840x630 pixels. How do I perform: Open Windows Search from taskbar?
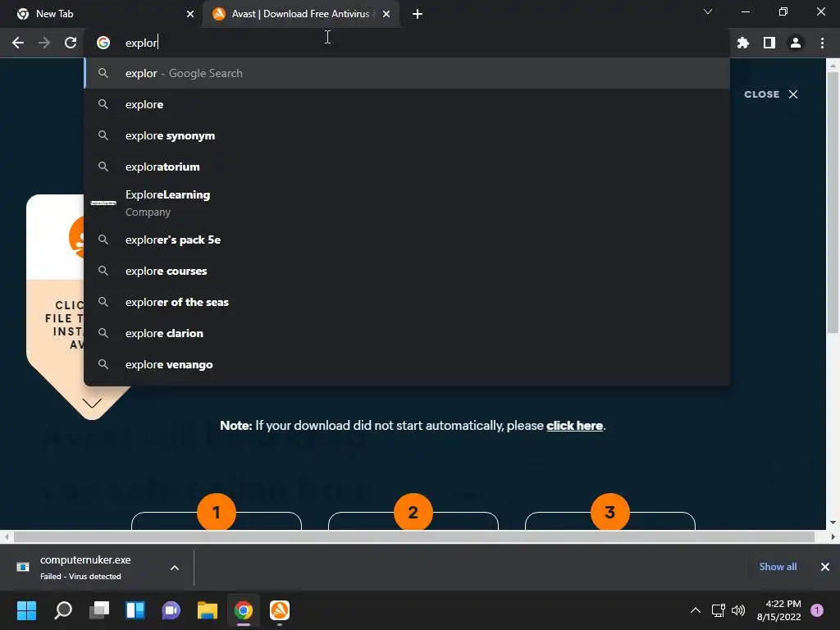[x=63, y=610]
